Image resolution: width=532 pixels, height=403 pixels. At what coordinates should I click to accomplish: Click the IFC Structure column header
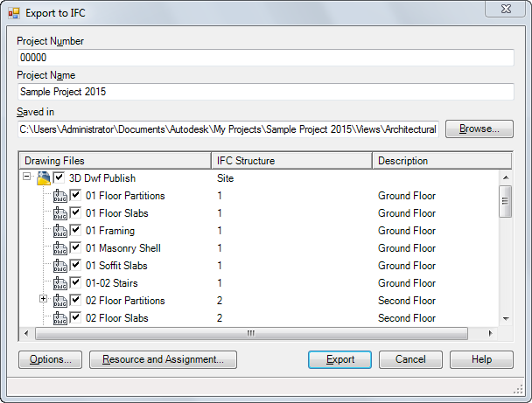pyautogui.click(x=291, y=161)
